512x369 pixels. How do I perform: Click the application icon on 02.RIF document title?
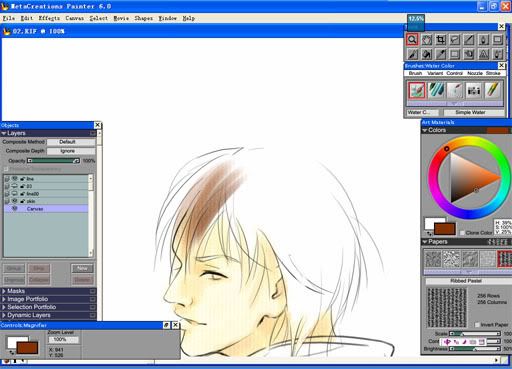click(6, 31)
